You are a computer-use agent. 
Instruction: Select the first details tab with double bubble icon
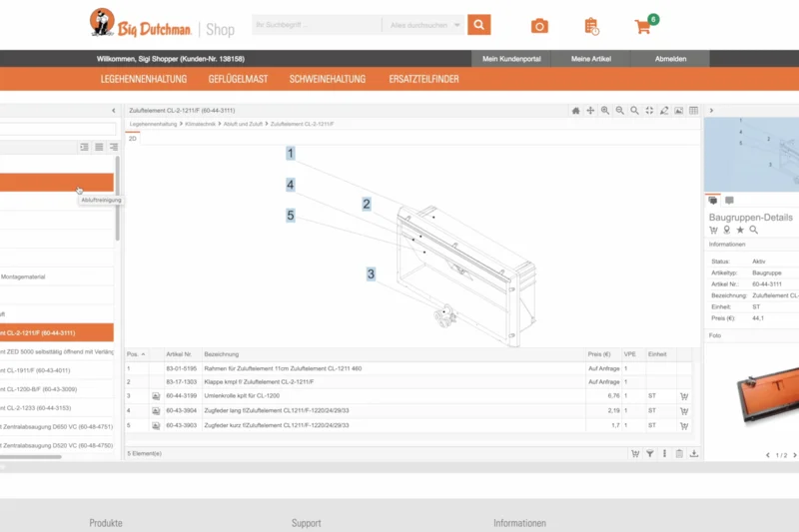point(713,201)
